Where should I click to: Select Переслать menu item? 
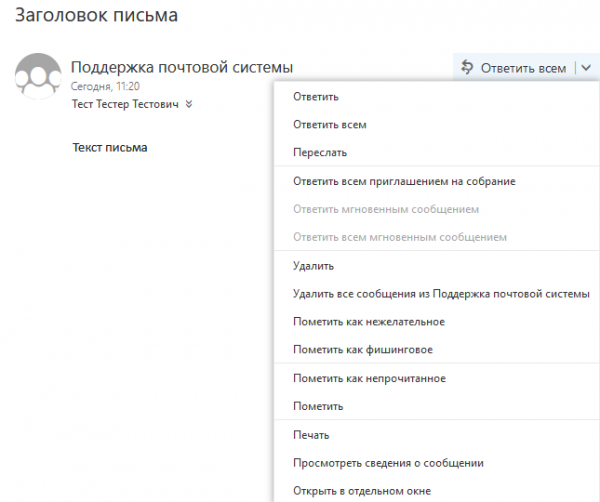pos(437,153)
